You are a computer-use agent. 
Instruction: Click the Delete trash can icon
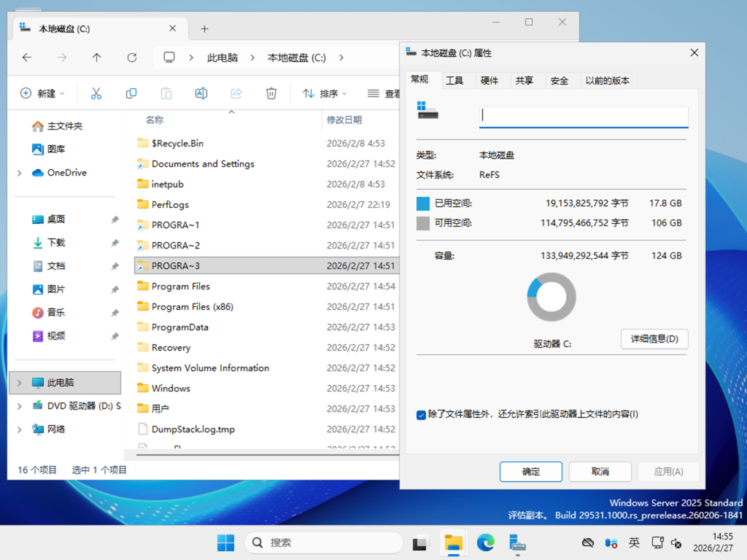click(x=271, y=93)
